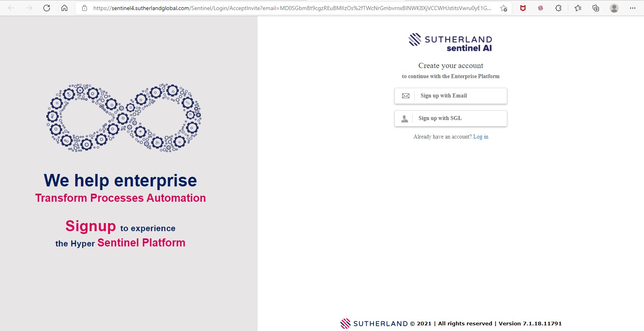Screen dimensions: 644x331
Task: Click the address bar URL
Action: tap(292, 8)
